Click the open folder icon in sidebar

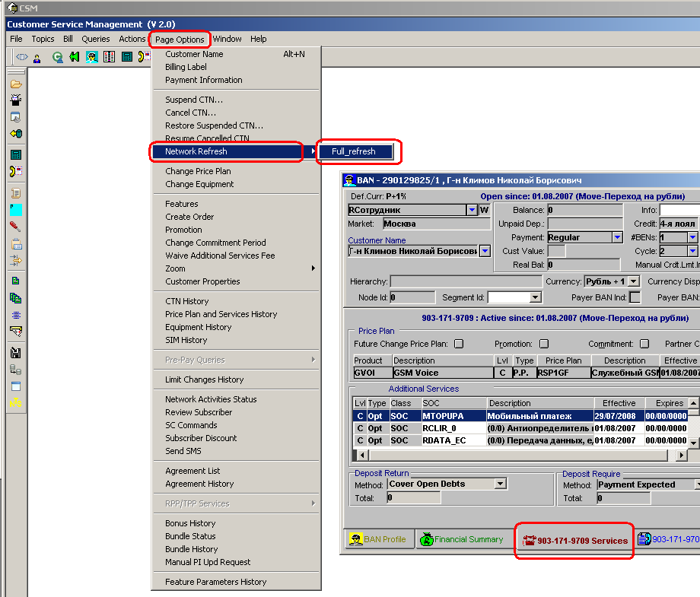point(16,84)
